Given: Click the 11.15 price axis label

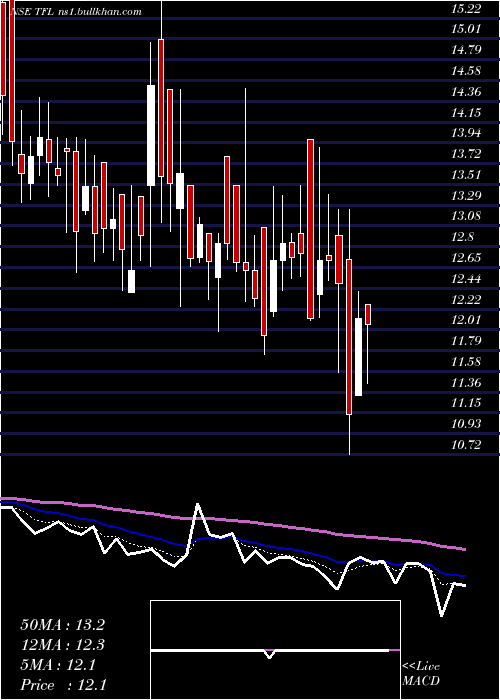Looking at the screenshot, I should coord(466,403).
